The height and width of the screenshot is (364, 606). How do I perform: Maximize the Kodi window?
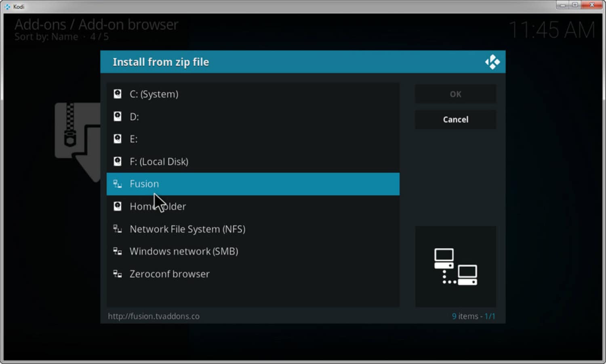575,5
